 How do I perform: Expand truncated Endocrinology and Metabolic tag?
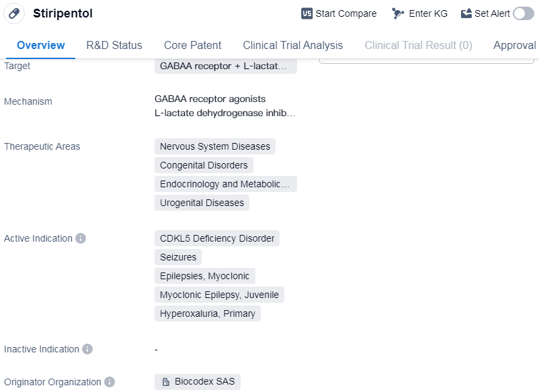pos(225,184)
